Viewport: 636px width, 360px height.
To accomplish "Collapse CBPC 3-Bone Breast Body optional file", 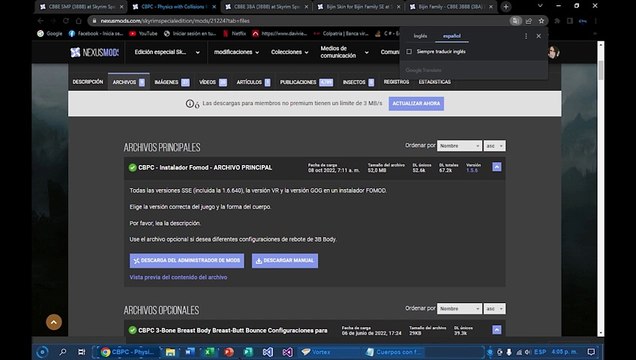I will [496, 330].
